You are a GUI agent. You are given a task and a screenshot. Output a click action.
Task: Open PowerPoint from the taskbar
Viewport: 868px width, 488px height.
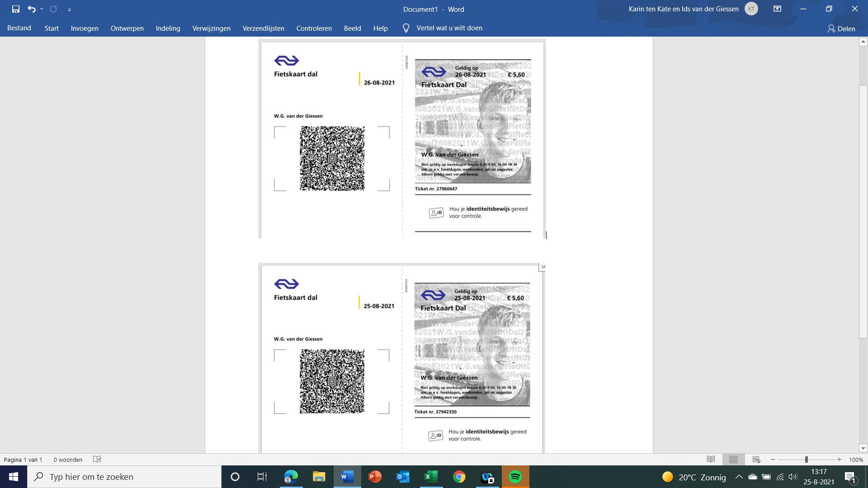pyautogui.click(x=375, y=477)
